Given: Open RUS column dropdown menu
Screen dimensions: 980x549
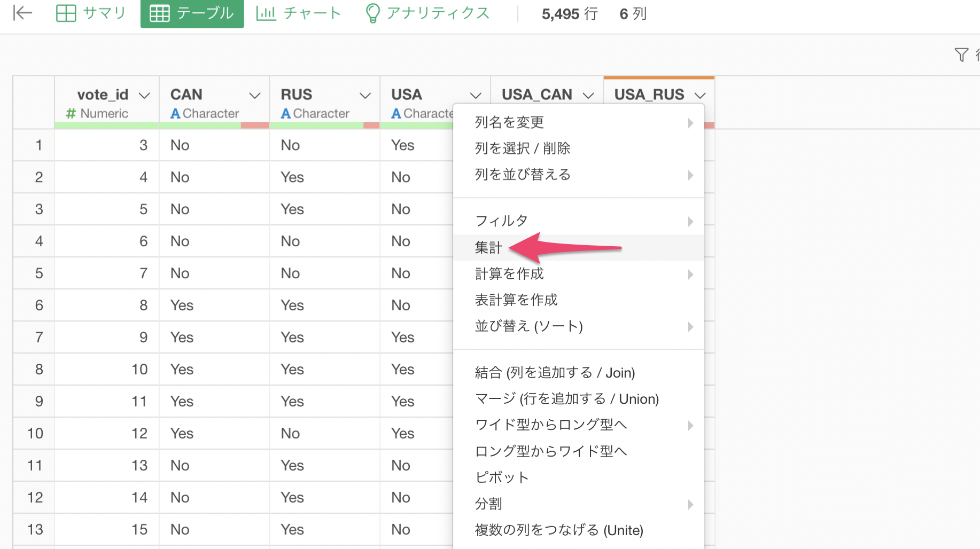Looking at the screenshot, I should (365, 96).
